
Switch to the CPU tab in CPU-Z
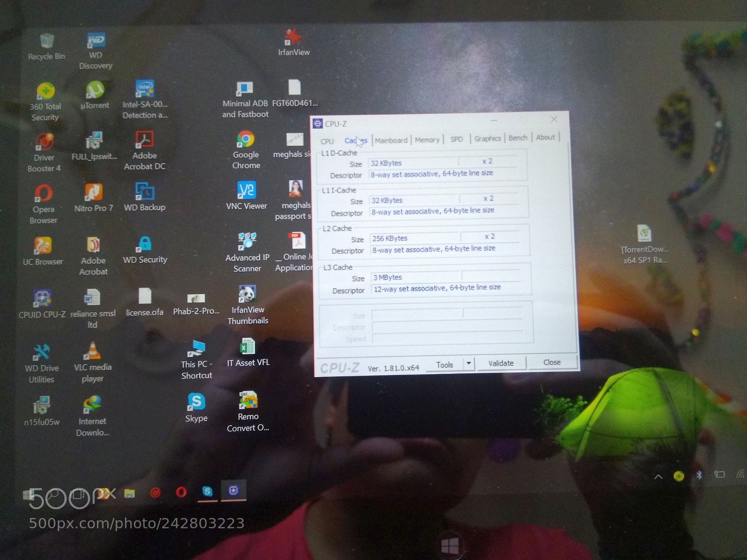[327, 141]
